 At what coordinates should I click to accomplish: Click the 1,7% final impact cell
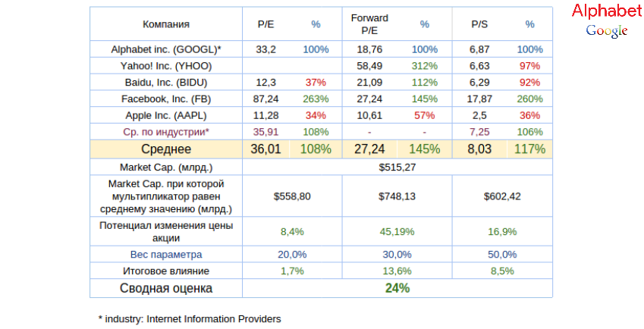pos(292,271)
